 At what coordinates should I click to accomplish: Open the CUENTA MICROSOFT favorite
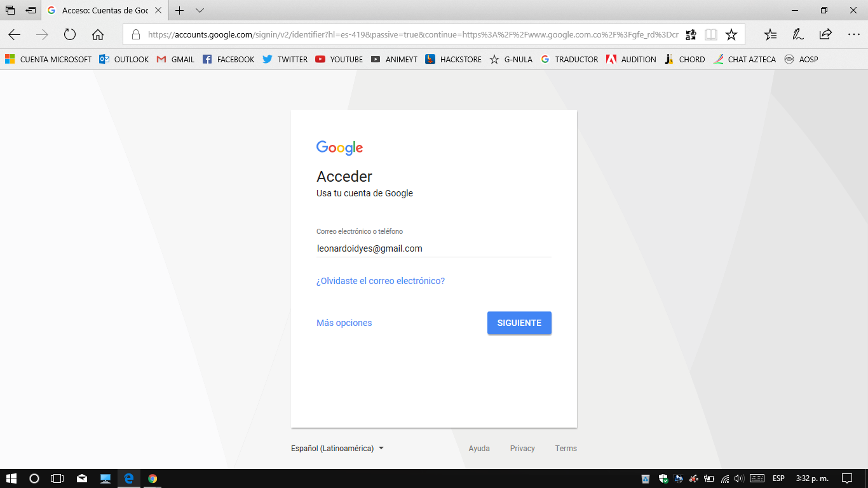(48, 59)
